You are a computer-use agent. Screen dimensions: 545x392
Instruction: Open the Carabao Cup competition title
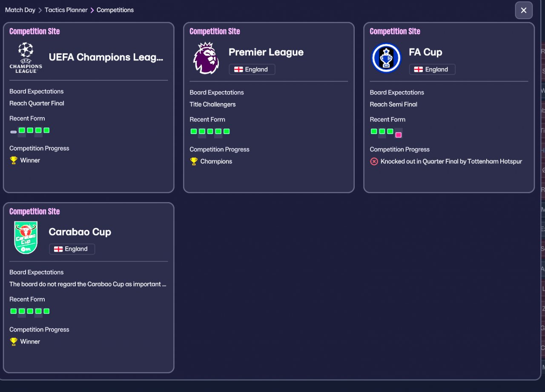pyautogui.click(x=80, y=232)
